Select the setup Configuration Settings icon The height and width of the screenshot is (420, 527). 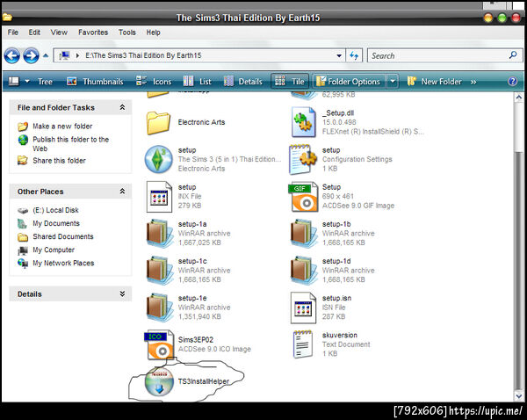click(x=302, y=159)
